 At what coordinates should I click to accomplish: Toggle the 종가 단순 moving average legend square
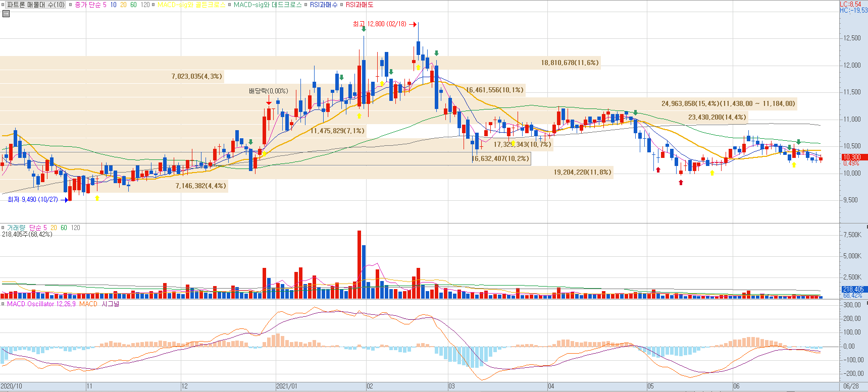pos(71,5)
